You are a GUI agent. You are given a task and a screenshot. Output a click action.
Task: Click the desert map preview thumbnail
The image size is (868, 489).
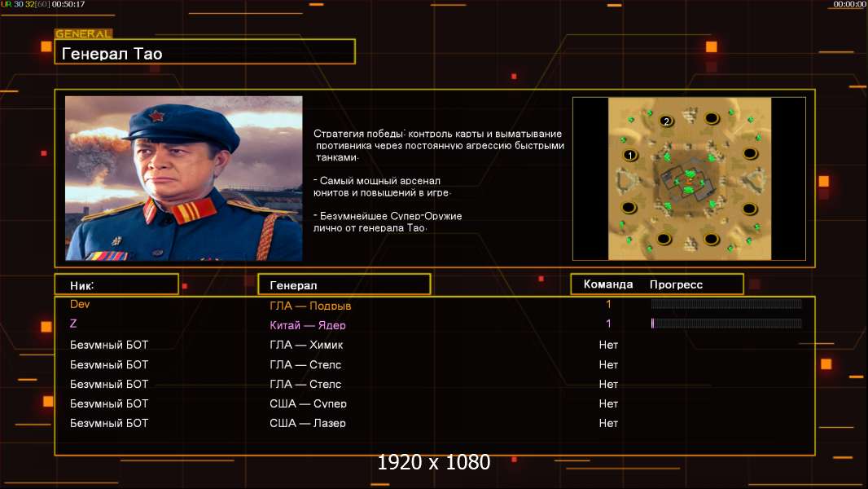click(689, 178)
